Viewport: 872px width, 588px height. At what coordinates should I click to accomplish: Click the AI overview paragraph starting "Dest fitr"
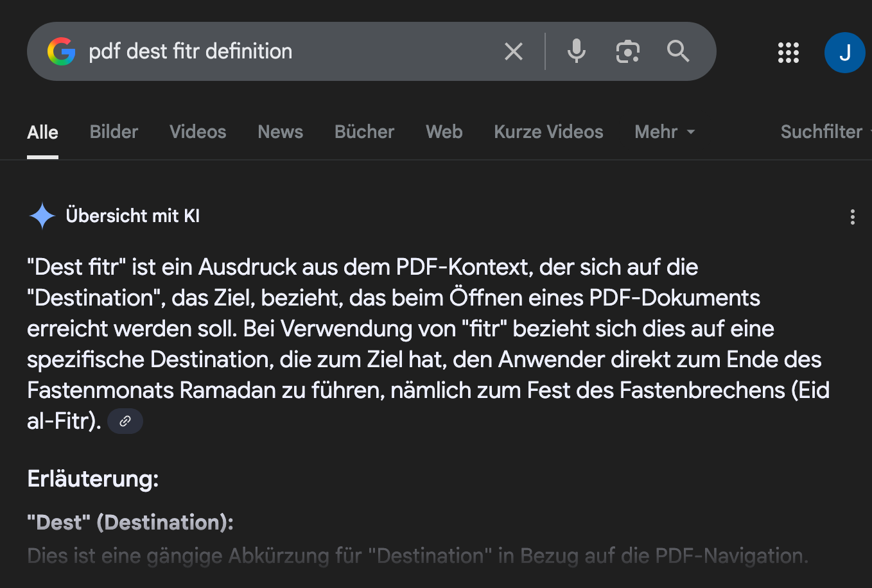[428, 344]
